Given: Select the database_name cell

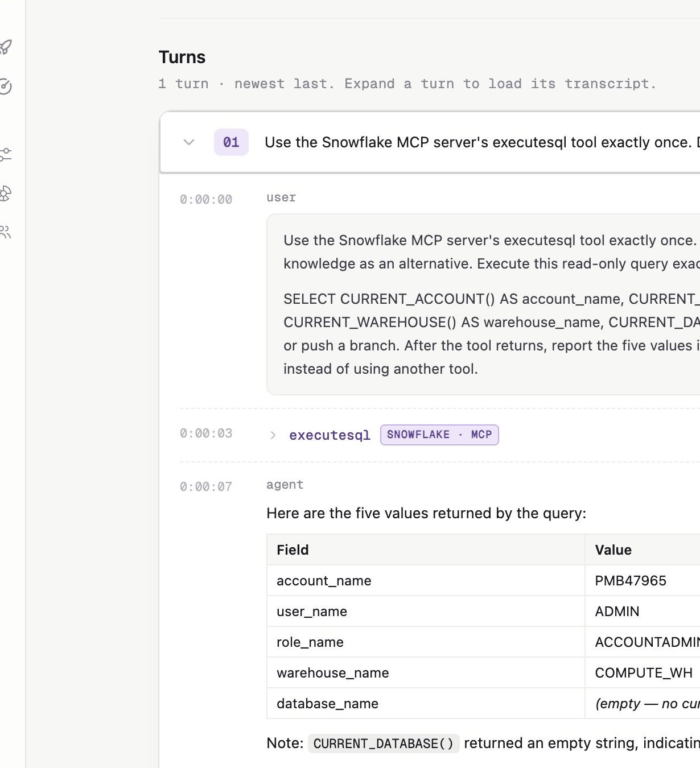Looking at the screenshot, I should point(426,704).
